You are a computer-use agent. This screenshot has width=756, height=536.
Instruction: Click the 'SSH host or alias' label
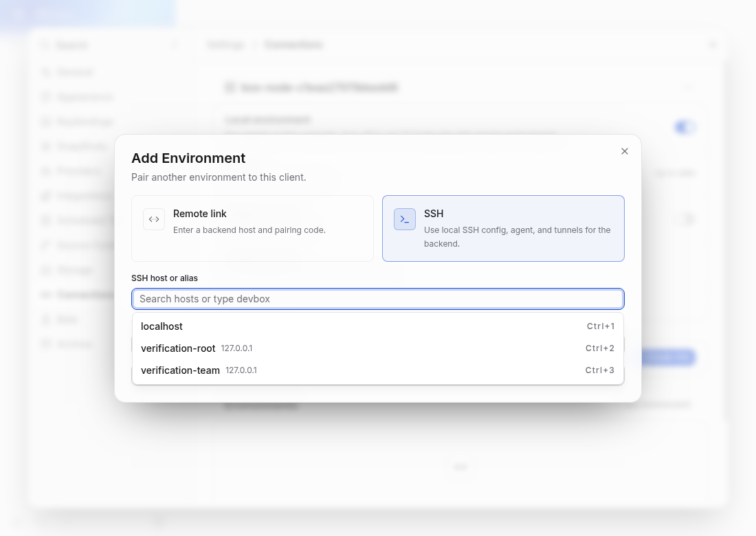[x=164, y=278]
